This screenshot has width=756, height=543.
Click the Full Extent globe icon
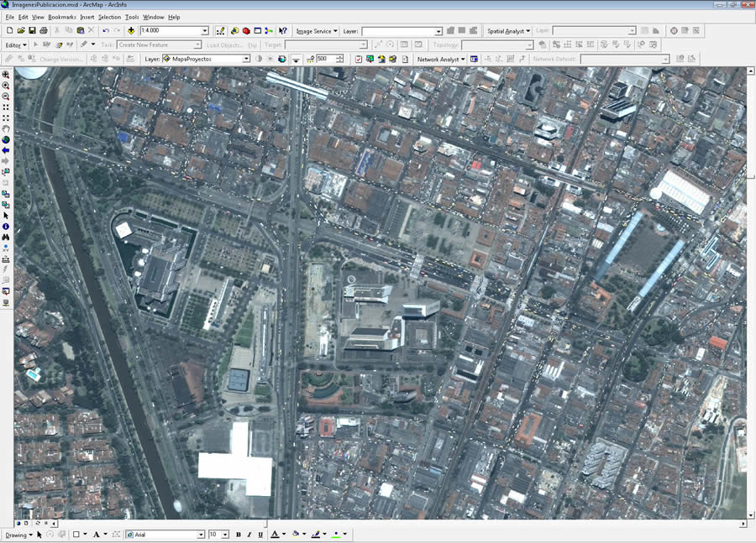click(6, 139)
